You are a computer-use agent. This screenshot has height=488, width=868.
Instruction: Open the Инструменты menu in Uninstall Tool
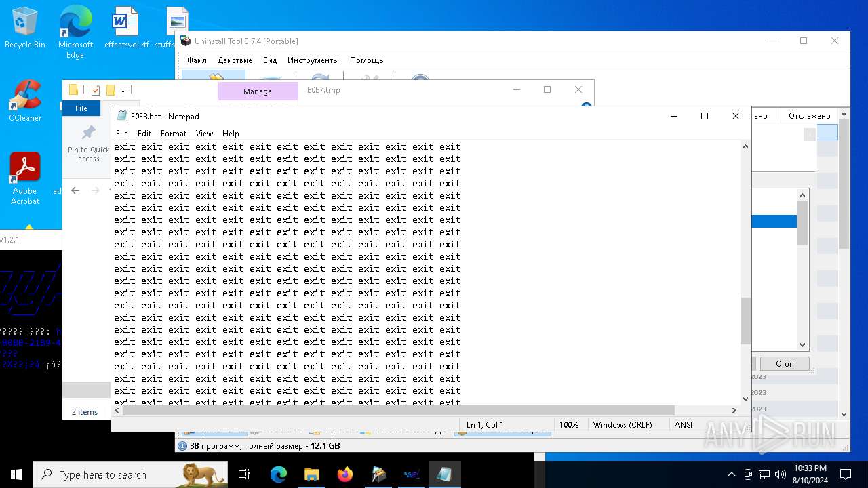(313, 60)
